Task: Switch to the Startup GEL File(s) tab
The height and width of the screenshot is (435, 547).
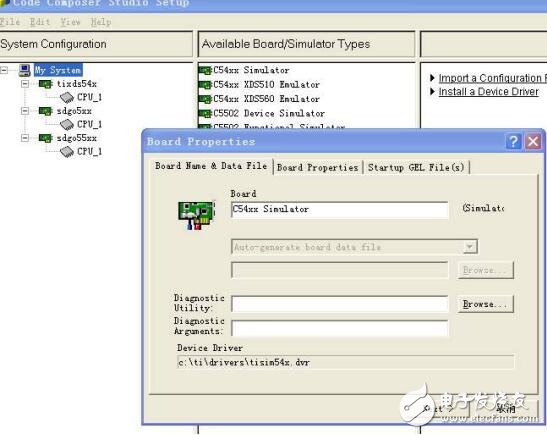Action: coord(416,167)
